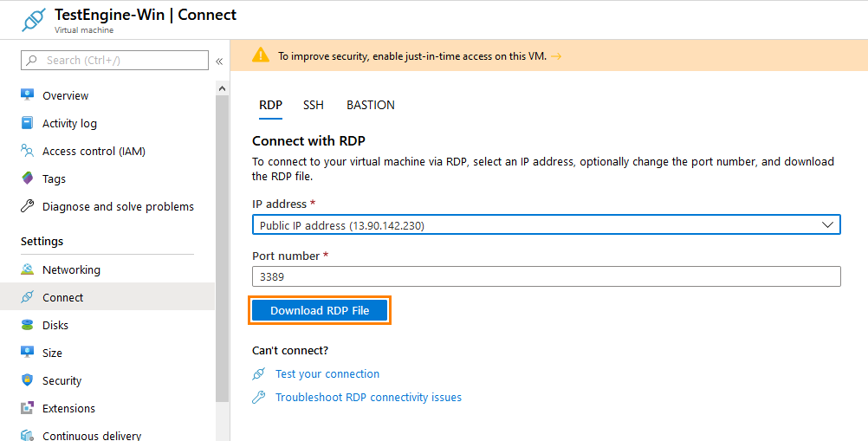868x441 pixels.
Task: Select the Access control (IAM) people icon
Action: (27, 150)
